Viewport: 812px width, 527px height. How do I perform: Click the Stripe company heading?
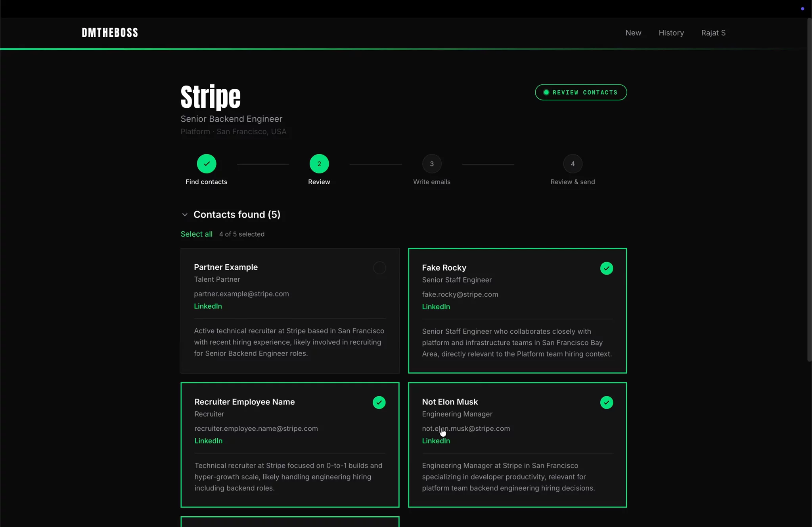coord(211,97)
